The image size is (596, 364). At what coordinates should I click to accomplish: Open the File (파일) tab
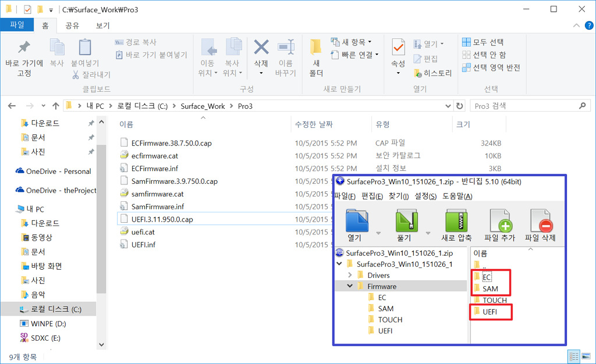tap(17, 25)
